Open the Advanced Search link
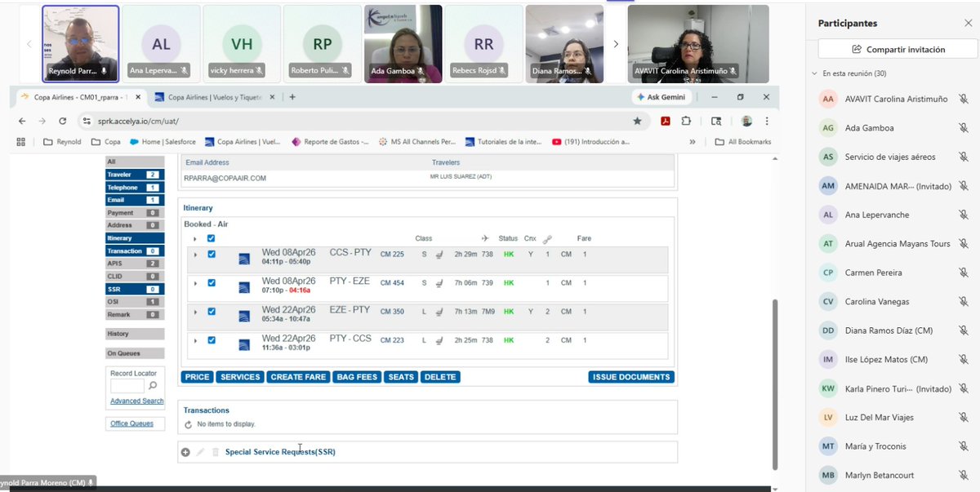This screenshot has height=492, width=980. click(137, 401)
